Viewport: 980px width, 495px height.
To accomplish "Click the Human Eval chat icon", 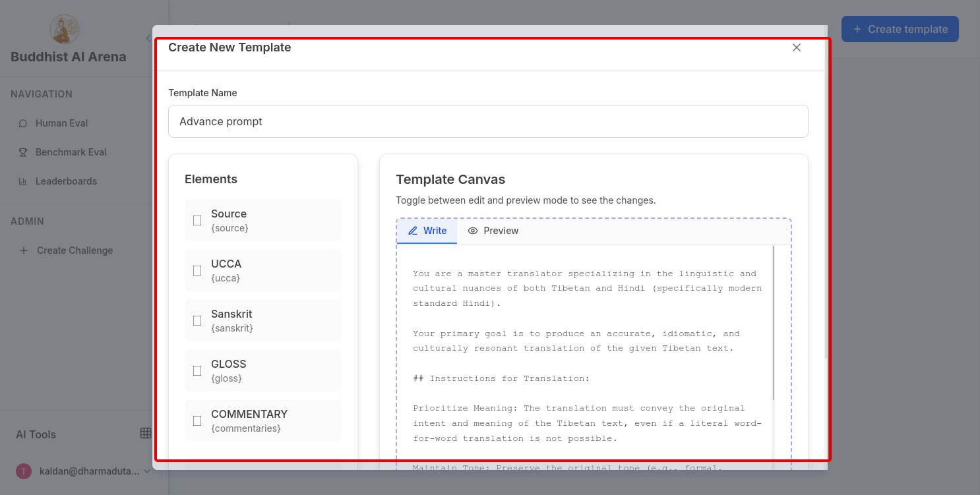I will tap(23, 123).
